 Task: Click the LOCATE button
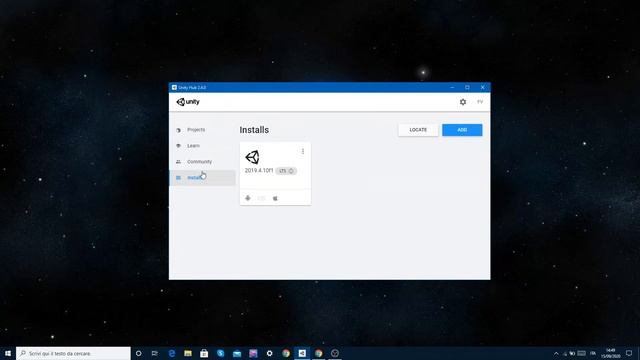418,130
